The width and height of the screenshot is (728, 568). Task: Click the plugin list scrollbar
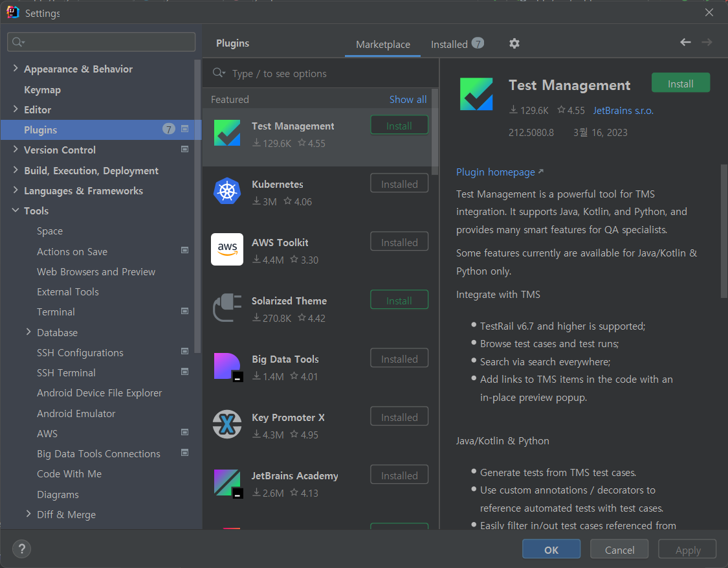[x=435, y=132]
